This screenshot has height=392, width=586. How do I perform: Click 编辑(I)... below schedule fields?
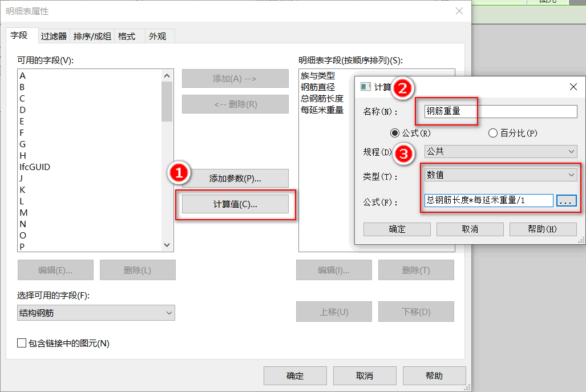[x=334, y=270]
